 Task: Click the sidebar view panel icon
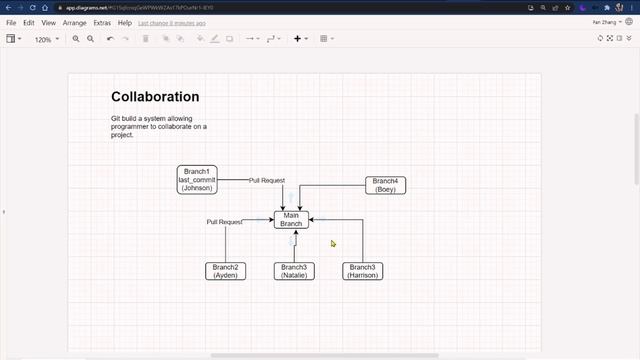pyautogui.click(x=11, y=38)
